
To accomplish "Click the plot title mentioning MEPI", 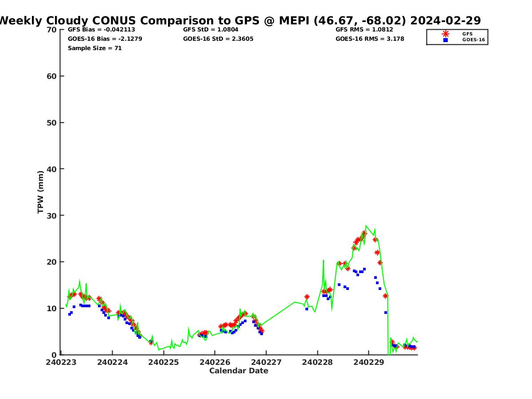I will pyautogui.click(x=240, y=20).
